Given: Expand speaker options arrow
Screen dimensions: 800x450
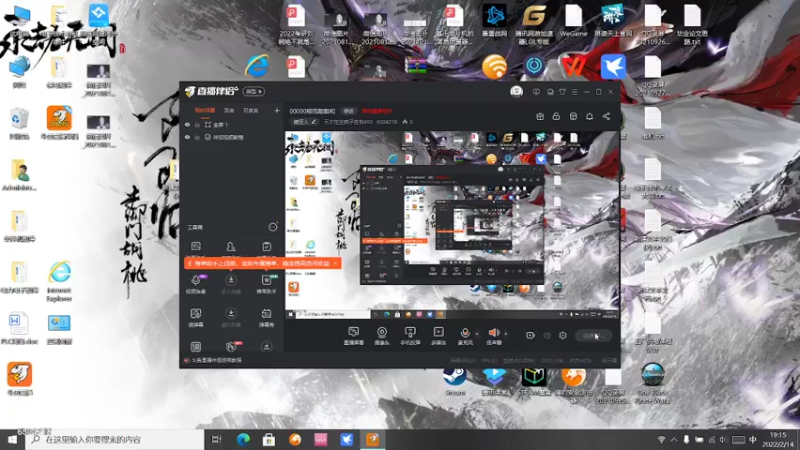Looking at the screenshot, I should (506, 334).
